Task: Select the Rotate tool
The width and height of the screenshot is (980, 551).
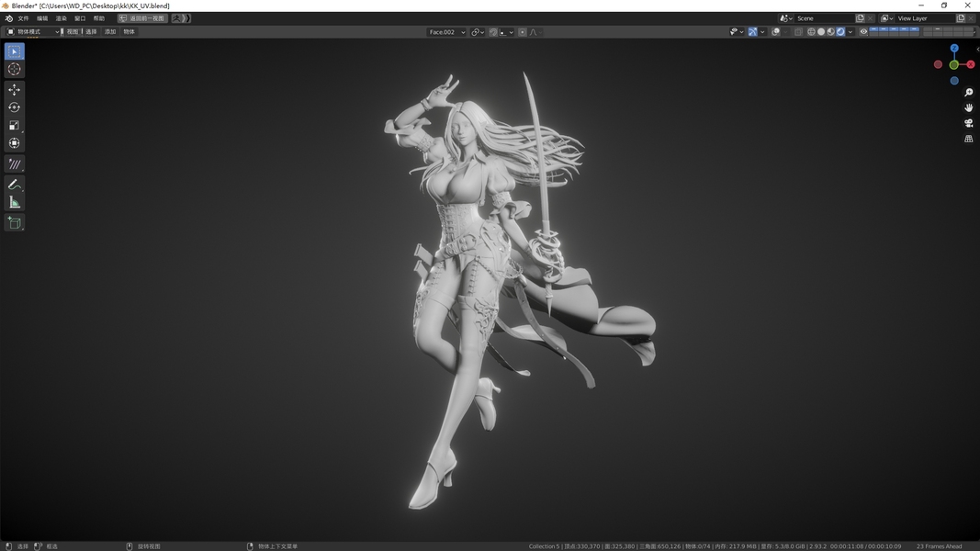Action: tap(15, 107)
